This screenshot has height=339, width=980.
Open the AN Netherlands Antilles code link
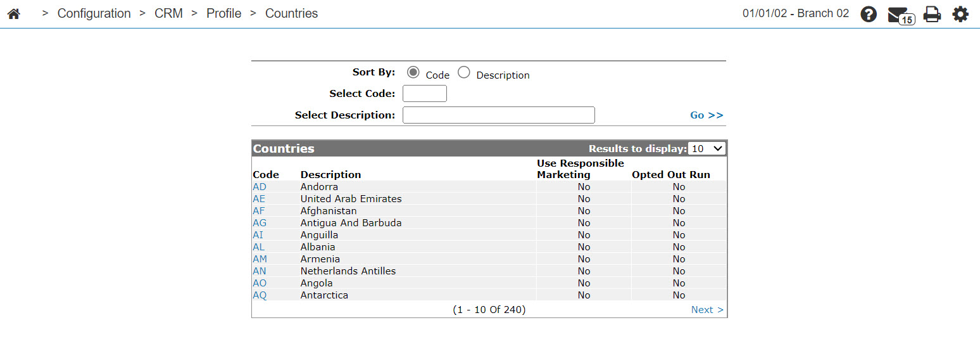(x=260, y=271)
